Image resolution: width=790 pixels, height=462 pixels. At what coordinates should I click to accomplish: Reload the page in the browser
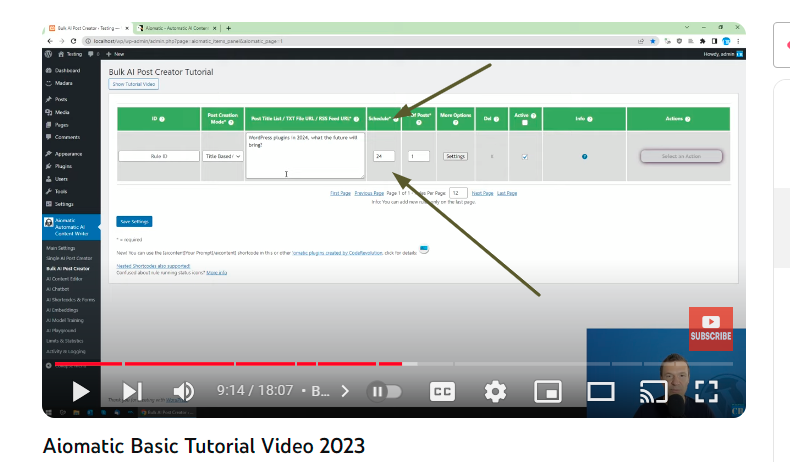[x=74, y=41]
